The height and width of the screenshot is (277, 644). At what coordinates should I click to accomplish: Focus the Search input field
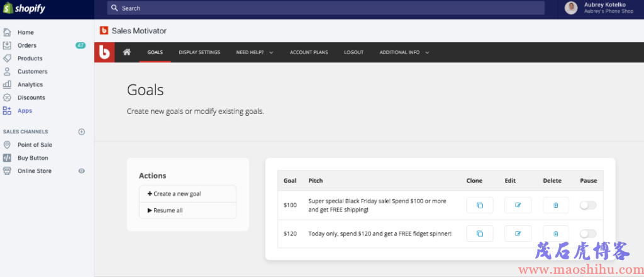tap(326, 8)
